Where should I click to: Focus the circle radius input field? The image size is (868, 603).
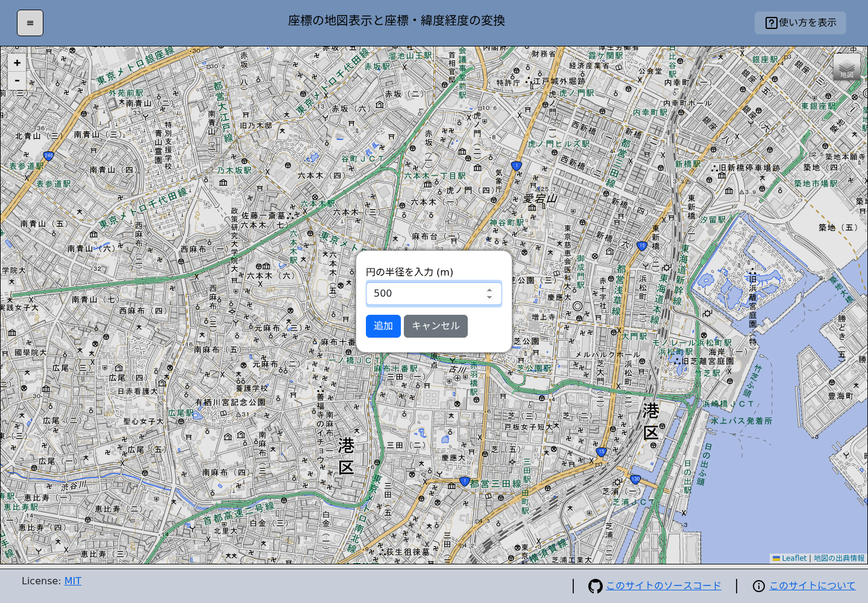[434, 294]
